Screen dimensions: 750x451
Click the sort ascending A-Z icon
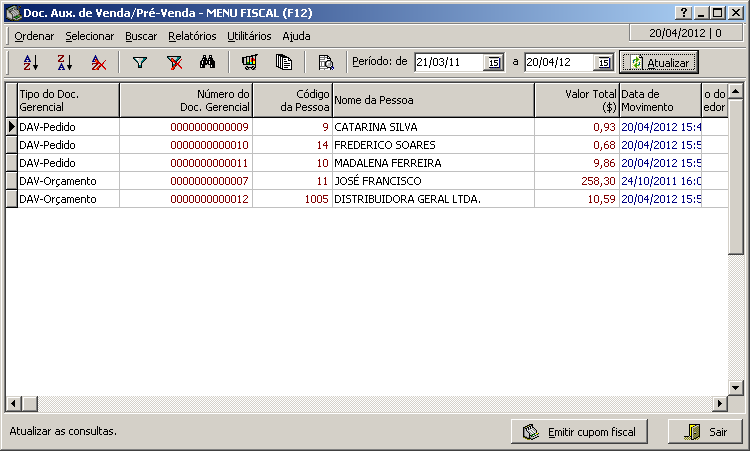[30, 62]
